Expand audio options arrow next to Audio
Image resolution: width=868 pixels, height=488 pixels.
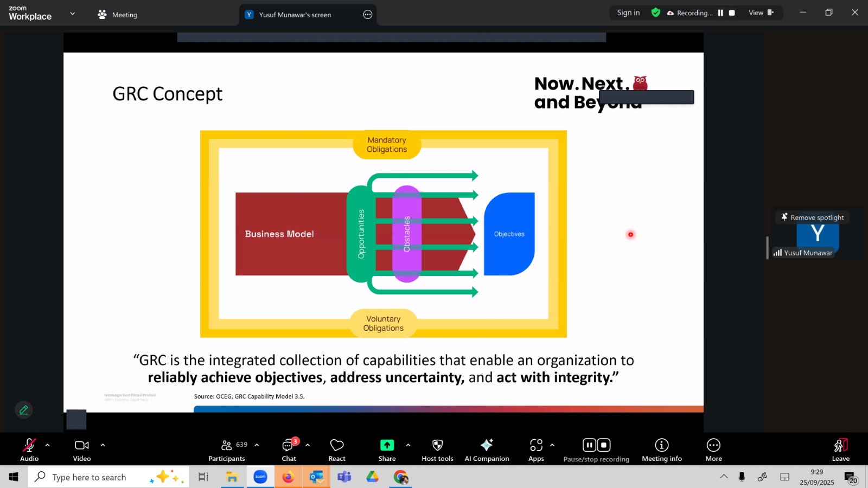click(48, 445)
